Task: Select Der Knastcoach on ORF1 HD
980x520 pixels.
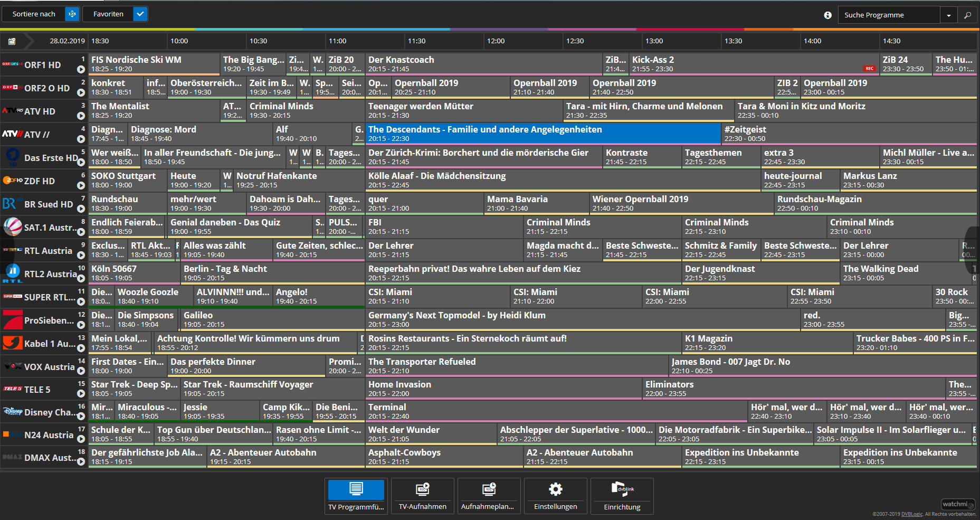Action: pos(484,64)
